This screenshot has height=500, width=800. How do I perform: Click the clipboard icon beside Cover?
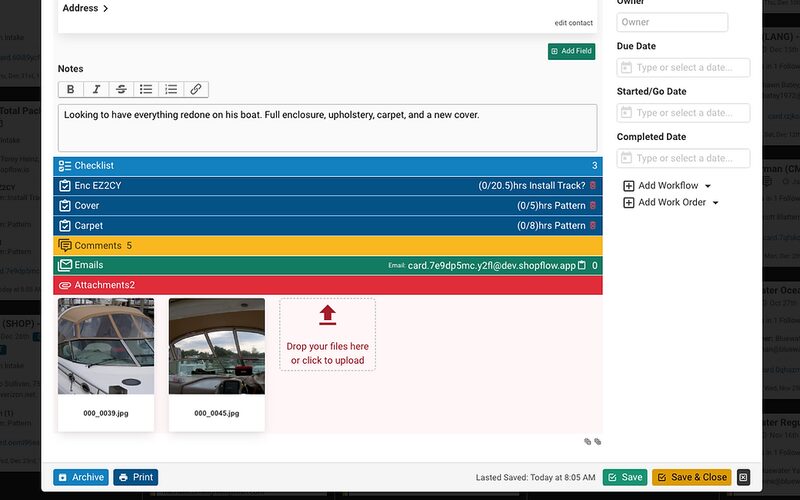tap(65, 206)
